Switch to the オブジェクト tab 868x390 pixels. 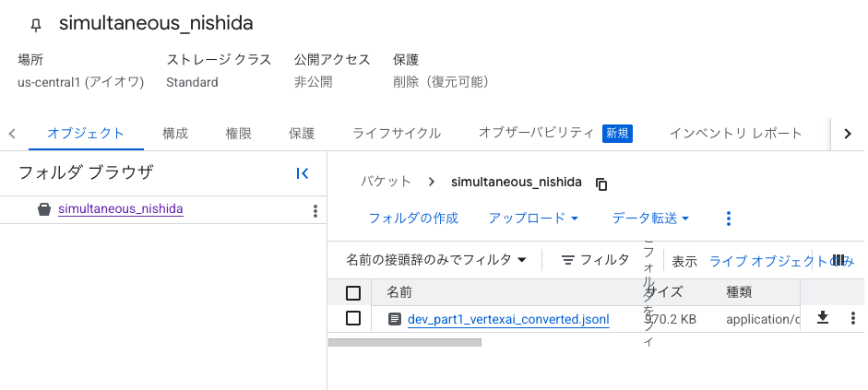(86, 134)
